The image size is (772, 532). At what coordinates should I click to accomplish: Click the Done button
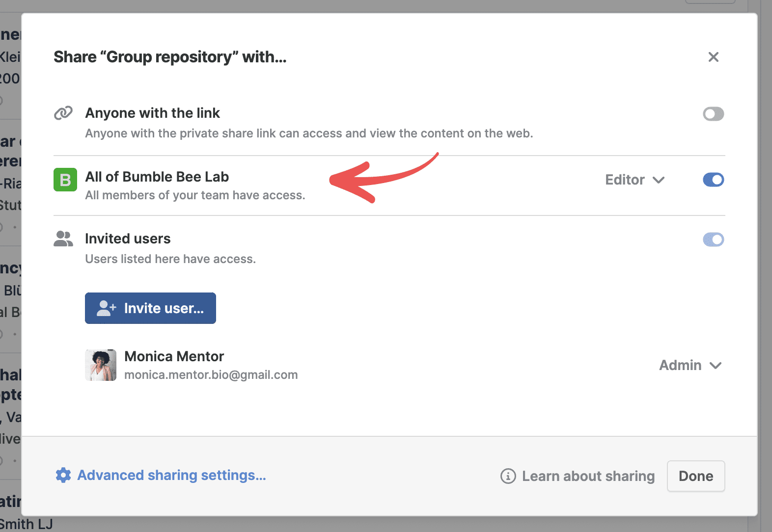pos(695,476)
